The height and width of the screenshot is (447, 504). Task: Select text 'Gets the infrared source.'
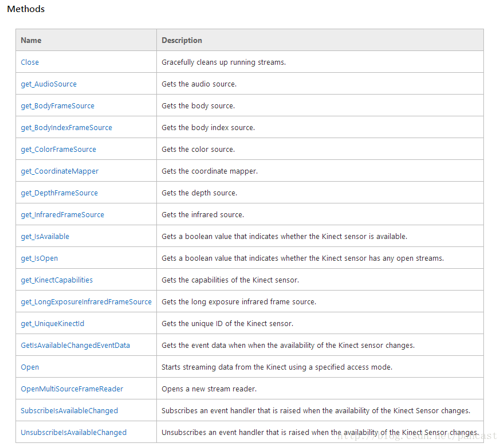[203, 215]
